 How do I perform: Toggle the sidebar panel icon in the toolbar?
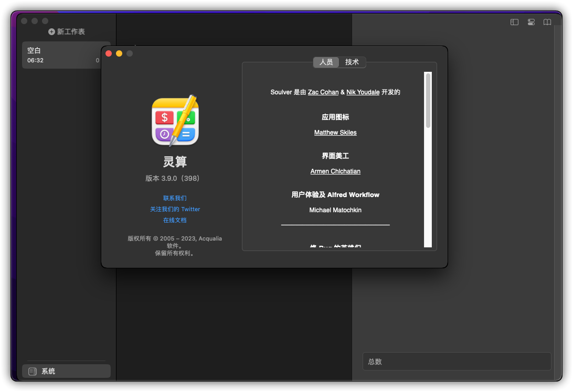coord(514,22)
